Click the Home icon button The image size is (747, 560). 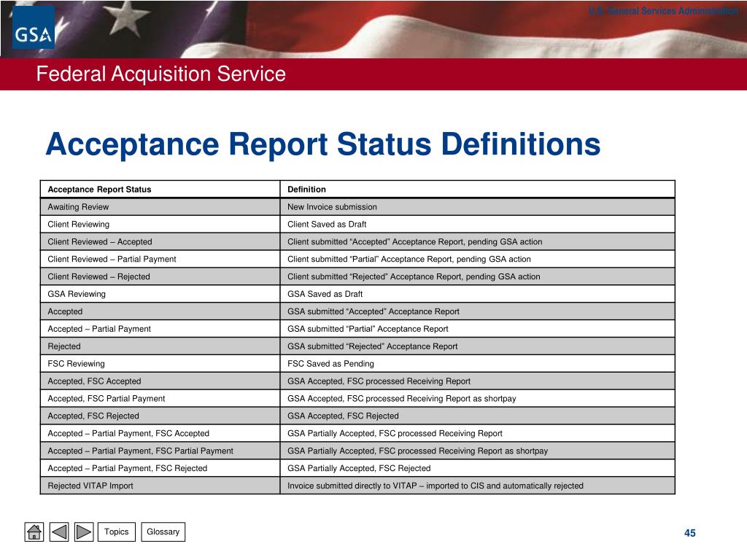[x=34, y=532]
